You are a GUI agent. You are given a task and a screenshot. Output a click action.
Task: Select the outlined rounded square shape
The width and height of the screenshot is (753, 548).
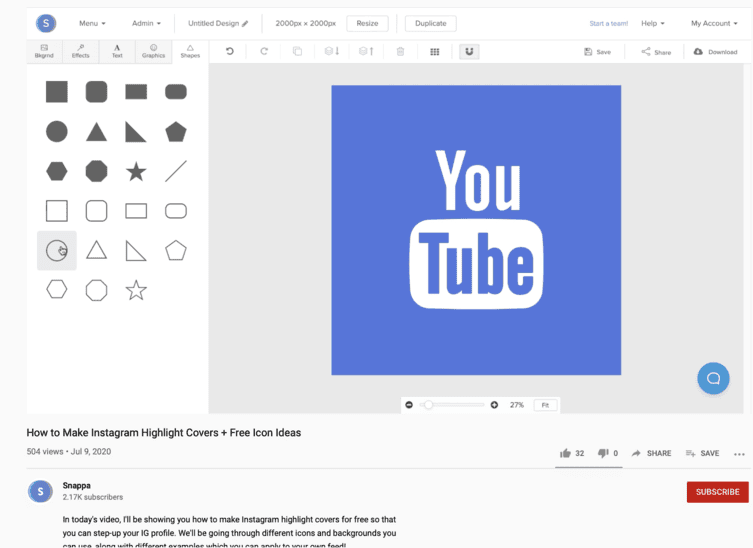pos(97,211)
